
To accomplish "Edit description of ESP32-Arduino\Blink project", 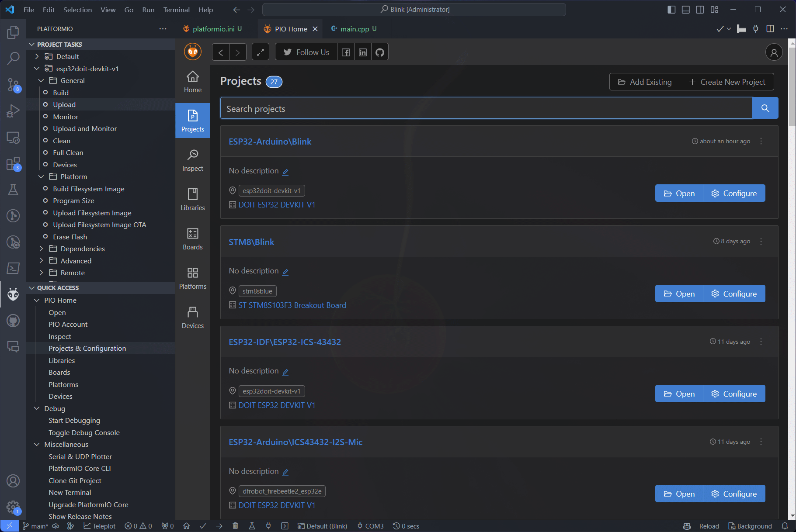I will tap(285, 172).
